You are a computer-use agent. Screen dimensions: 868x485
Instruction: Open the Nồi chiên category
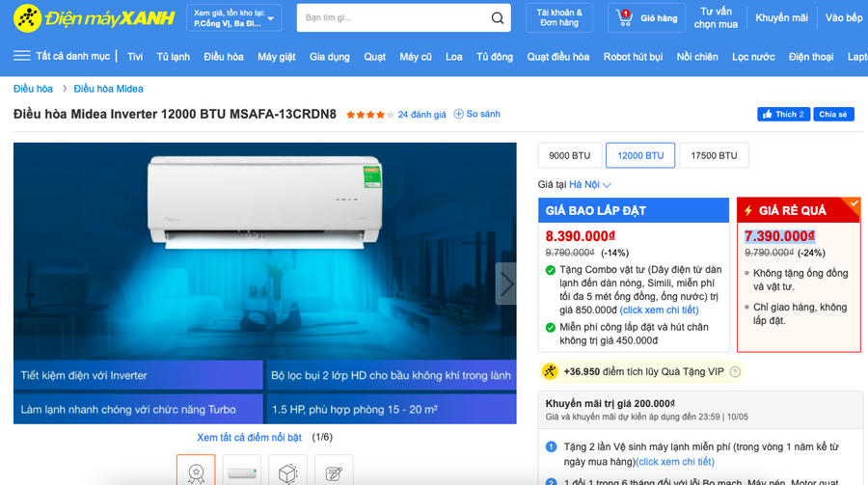point(697,57)
